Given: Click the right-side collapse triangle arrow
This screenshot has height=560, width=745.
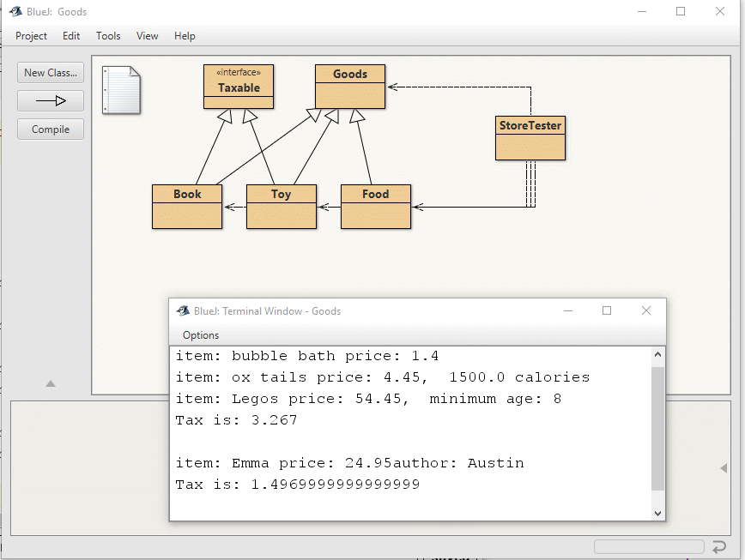Looking at the screenshot, I should tap(724, 467).
